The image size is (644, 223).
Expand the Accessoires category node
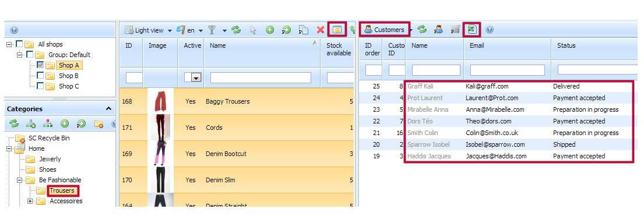(x=30, y=201)
